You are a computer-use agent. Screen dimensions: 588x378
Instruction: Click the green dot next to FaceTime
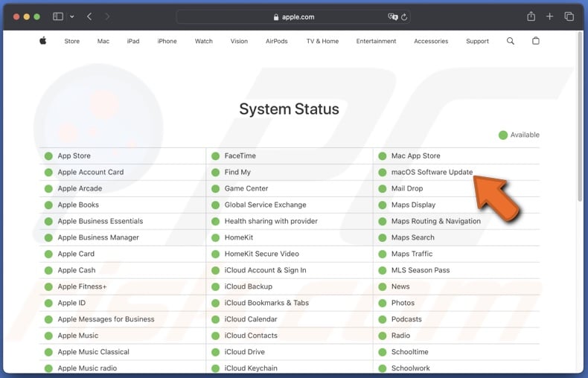[x=215, y=156]
